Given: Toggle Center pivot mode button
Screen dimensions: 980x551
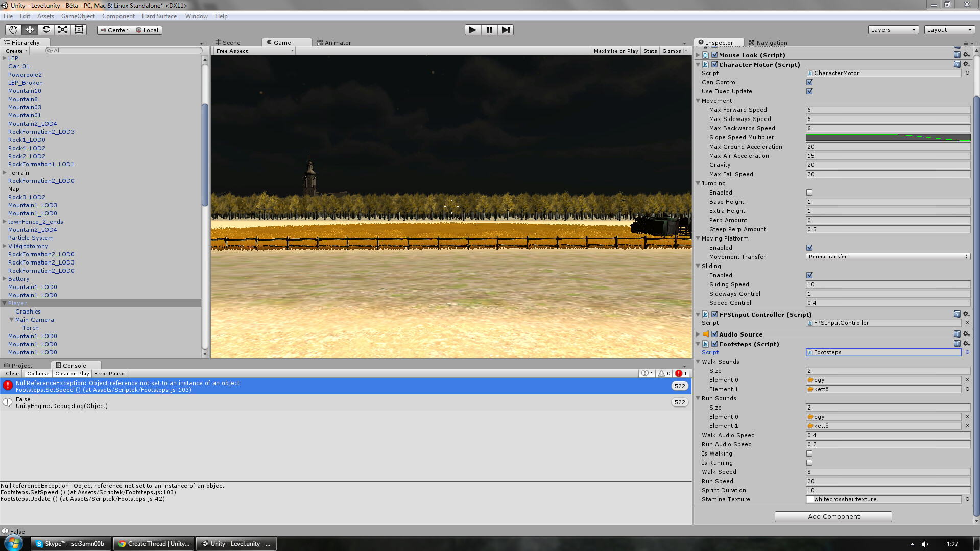Looking at the screenshot, I should point(113,30).
